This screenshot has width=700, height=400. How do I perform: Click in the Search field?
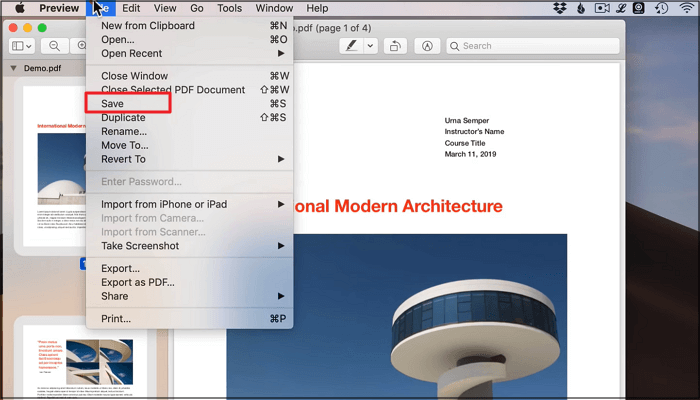pyautogui.click(x=533, y=46)
